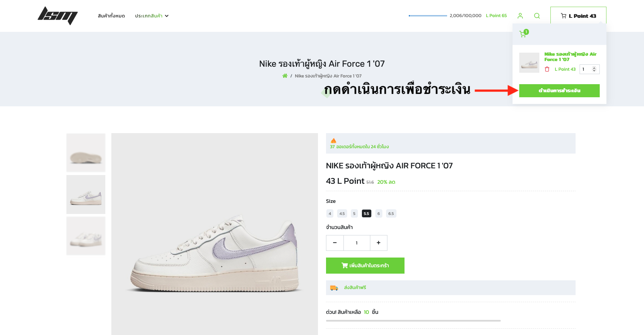This screenshot has height=335, width=644.
Task: Click the search magnifier icon
Action: coord(537,16)
